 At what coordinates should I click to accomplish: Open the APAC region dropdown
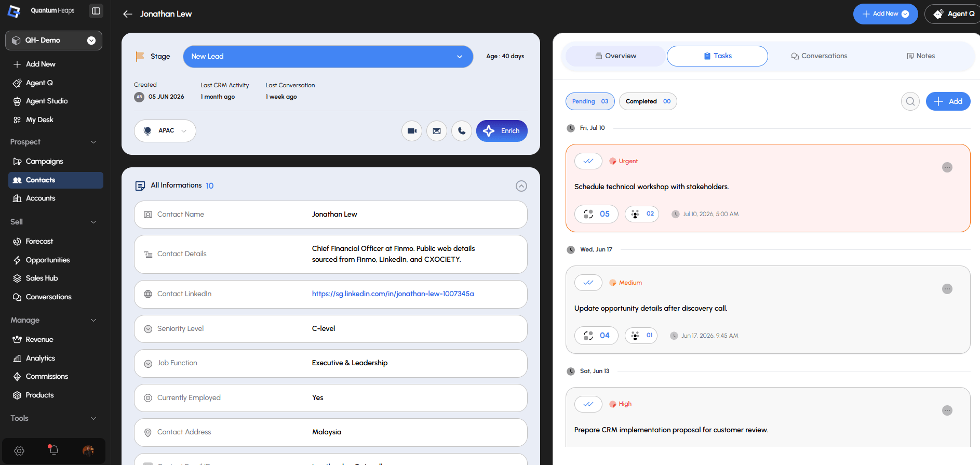[165, 131]
